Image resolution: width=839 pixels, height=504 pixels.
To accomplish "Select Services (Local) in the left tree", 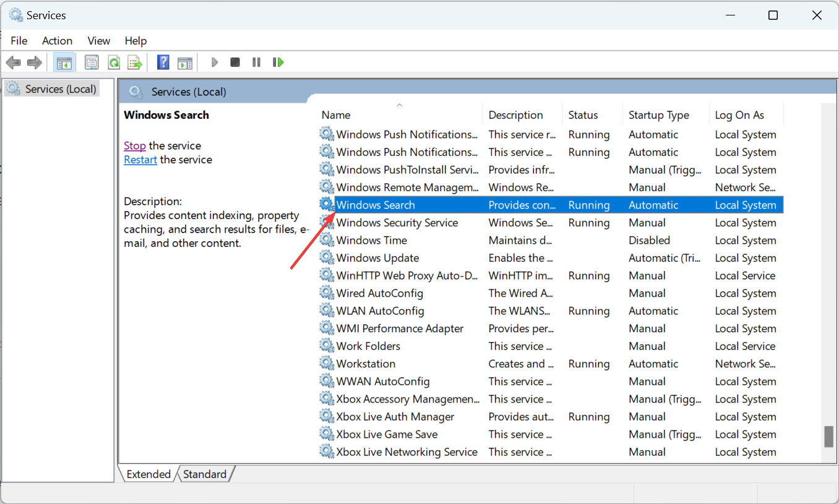I will (x=59, y=88).
